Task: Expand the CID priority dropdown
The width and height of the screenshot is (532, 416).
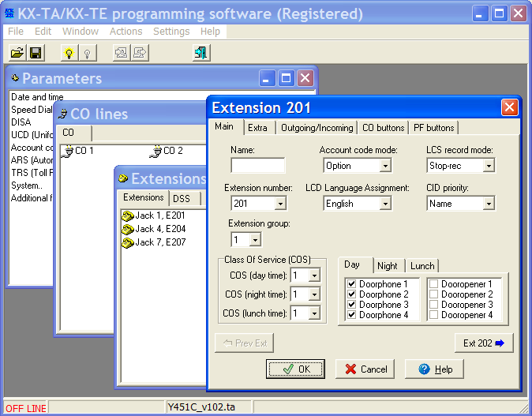Action: (489, 204)
